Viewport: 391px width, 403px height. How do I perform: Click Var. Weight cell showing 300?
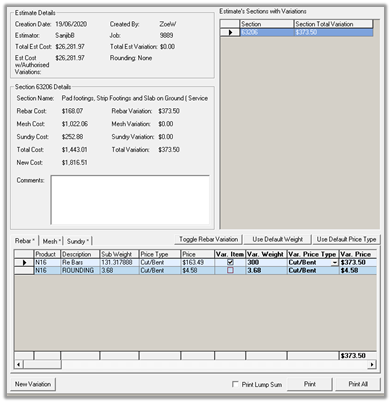(x=266, y=262)
